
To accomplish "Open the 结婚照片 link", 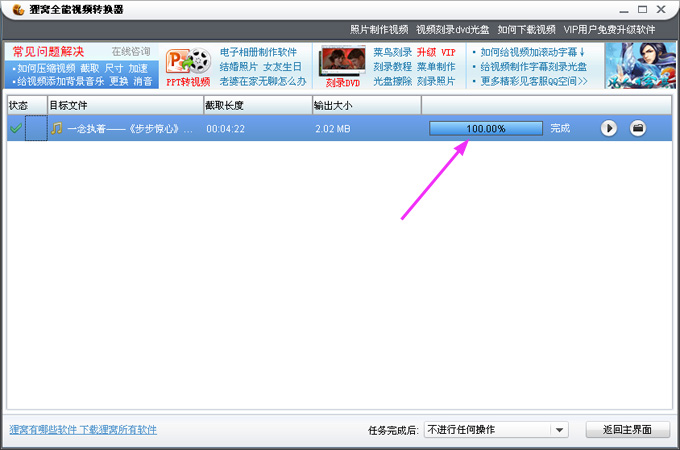I will click(239, 67).
